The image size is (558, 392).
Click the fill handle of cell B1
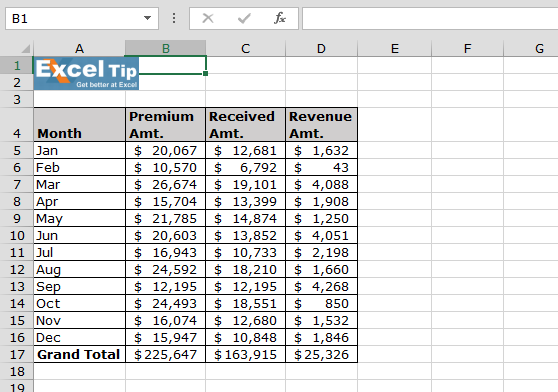point(206,73)
